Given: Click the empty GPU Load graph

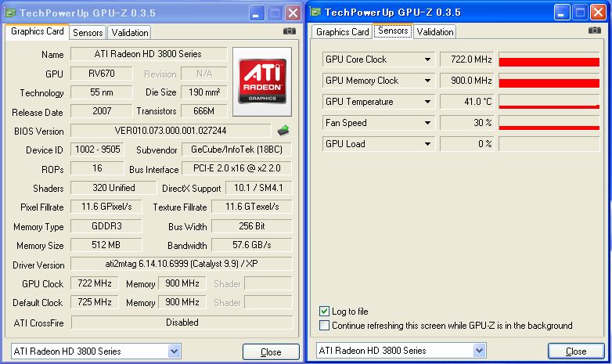Looking at the screenshot, I should (549, 144).
